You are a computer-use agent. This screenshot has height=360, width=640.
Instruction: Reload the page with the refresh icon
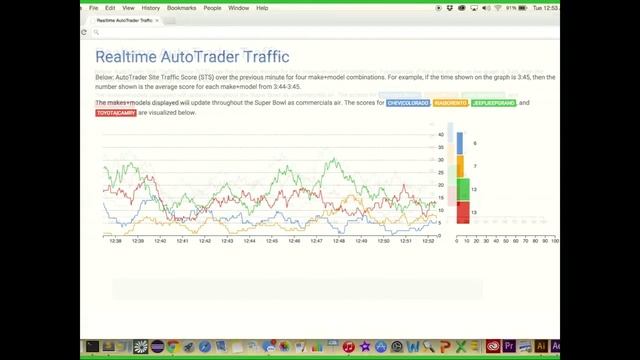[x=84, y=32]
